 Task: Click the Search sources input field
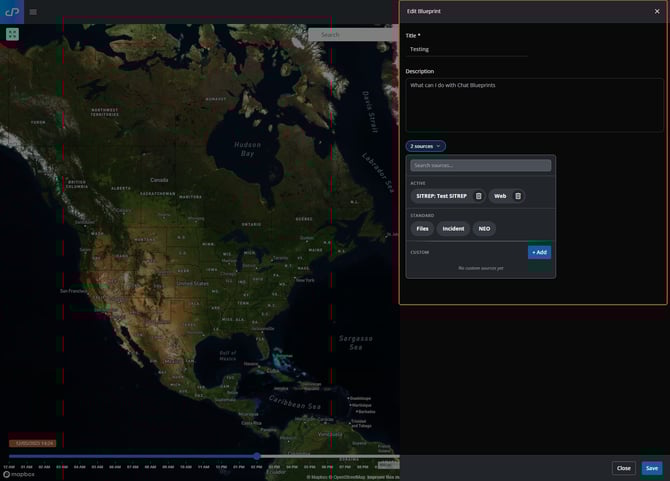click(480, 166)
